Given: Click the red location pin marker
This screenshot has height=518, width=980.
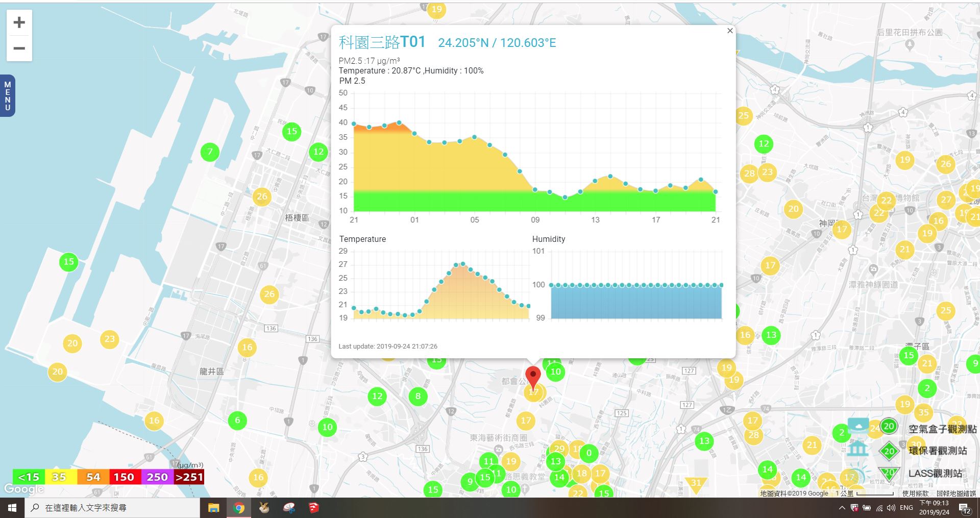Looking at the screenshot, I should tap(533, 378).
